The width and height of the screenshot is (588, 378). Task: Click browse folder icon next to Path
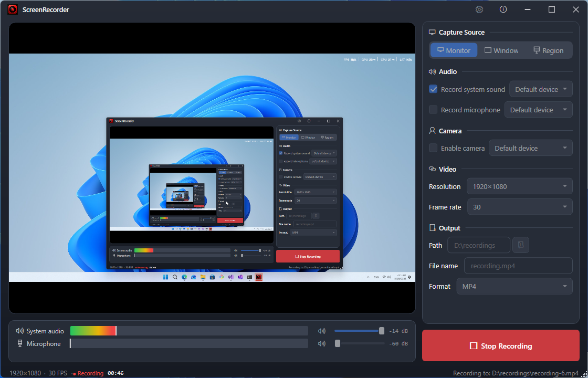520,245
